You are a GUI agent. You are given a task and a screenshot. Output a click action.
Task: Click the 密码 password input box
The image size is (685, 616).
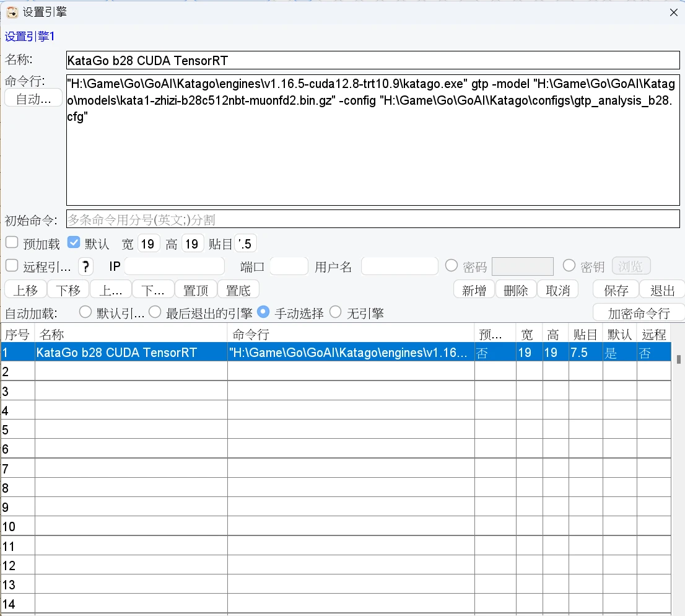tap(523, 266)
